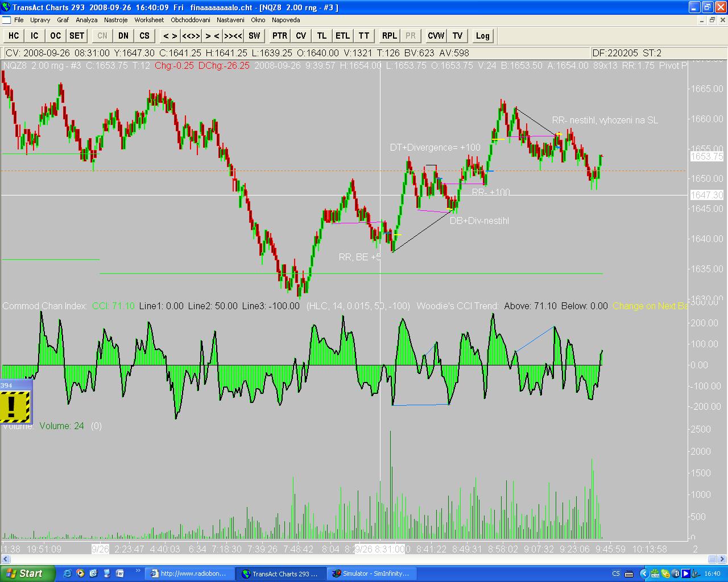Screen dimensions: 728x582
Task: Click the 'RR- +100' chart annotation
Action: pos(491,192)
